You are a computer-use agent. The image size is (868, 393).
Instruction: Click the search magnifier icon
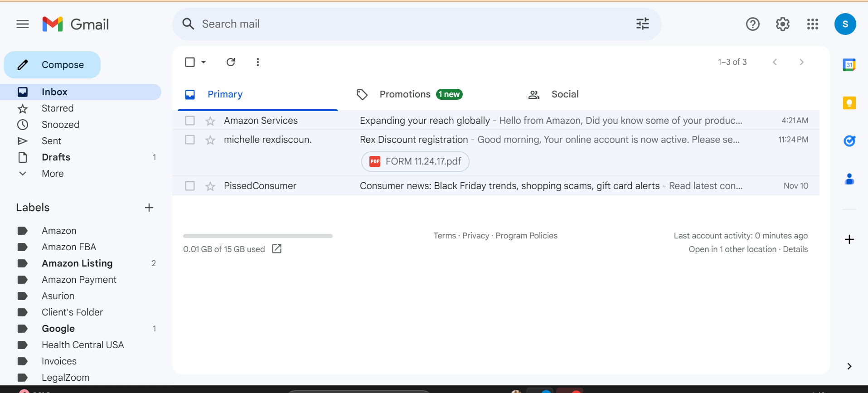[x=188, y=24]
